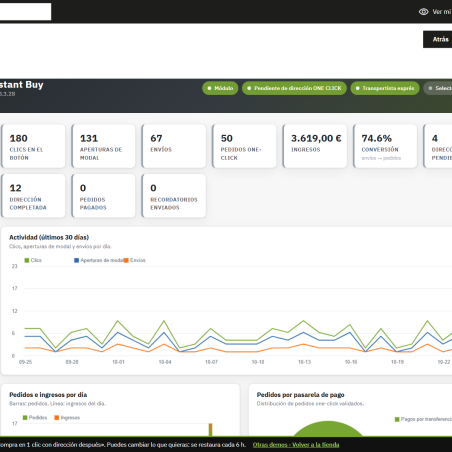This screenshot has height=452, width=452.
Task: Open the Otras demos link
Action: tap(270, 445)
